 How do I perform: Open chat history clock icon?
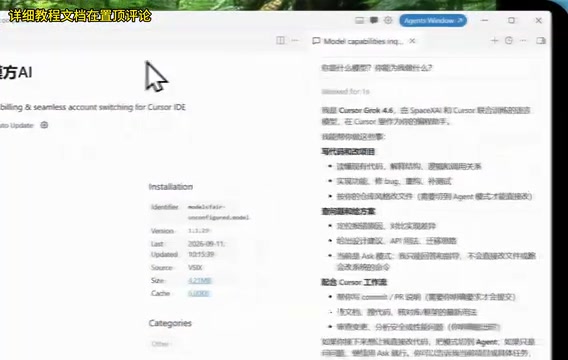(x=509, y=41)
